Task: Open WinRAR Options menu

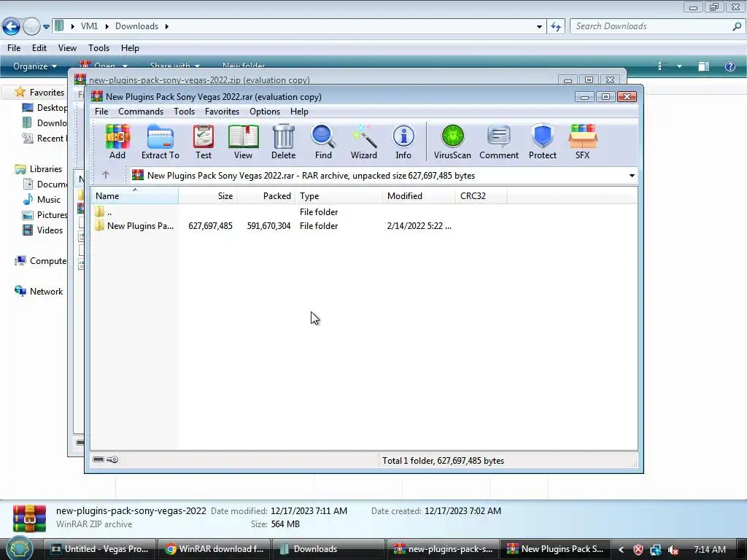Action: [264, 112]
